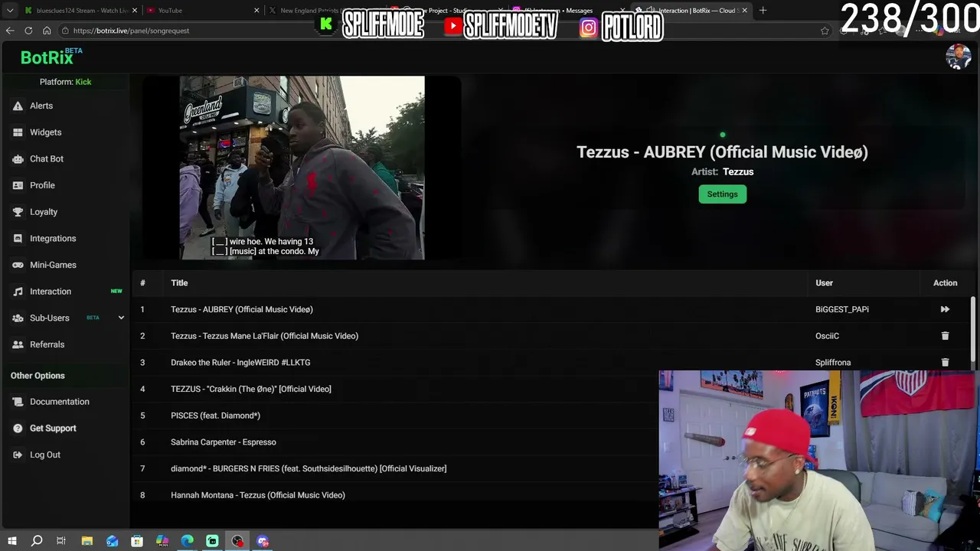Image resolution: width=980 pixels, height=551 pixels.
Task: Open Referrals in the sidebar
Action: pos(47,344)
